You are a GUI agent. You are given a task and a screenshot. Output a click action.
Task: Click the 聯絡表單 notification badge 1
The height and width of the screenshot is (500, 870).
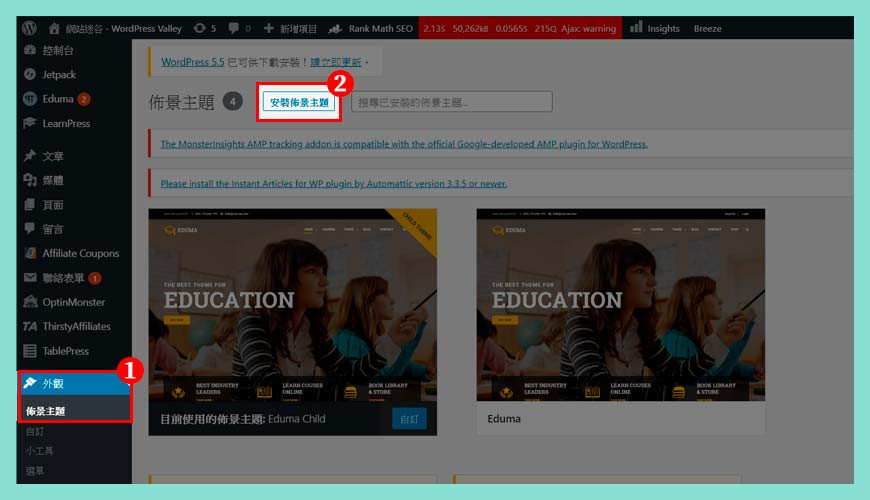pyautogui.click(x=95, y=278)
